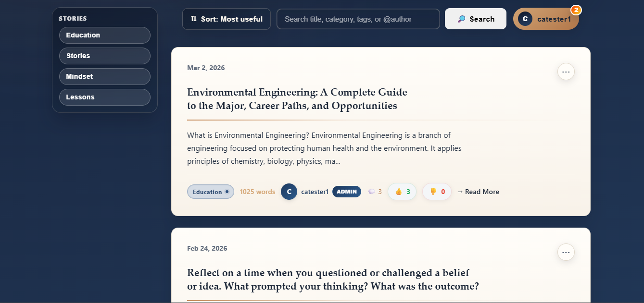This screenshot has width=644, height=303.
Task: Open three-dot menu on Environmental Engineering post
Action: click(566, 72)
